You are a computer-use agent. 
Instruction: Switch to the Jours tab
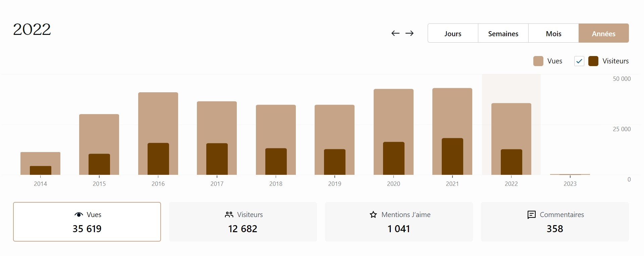click(x=453, y=33)
